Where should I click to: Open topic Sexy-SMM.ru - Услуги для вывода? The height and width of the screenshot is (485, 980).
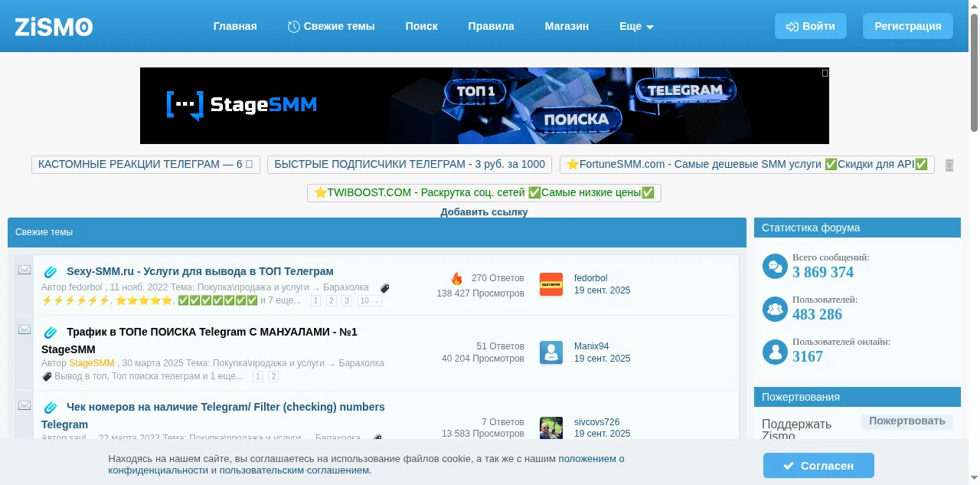[x=200, y=271]
